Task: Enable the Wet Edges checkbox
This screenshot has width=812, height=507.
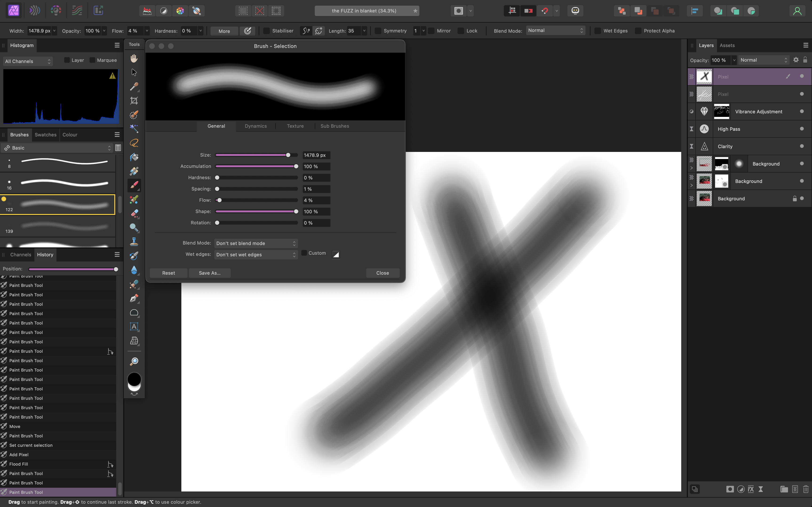Action: [597, 31]
